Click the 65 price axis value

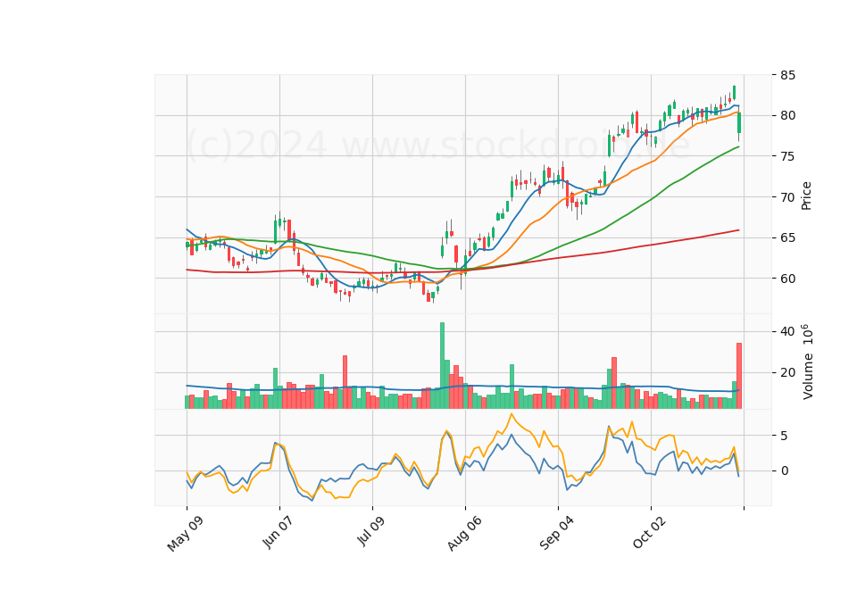click(x=787, y=237)
